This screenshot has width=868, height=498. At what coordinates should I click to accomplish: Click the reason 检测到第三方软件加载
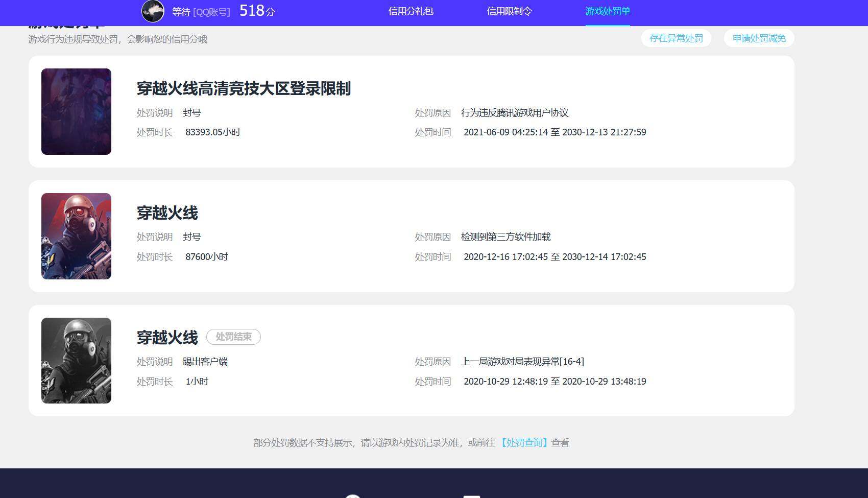pos(506,237)
